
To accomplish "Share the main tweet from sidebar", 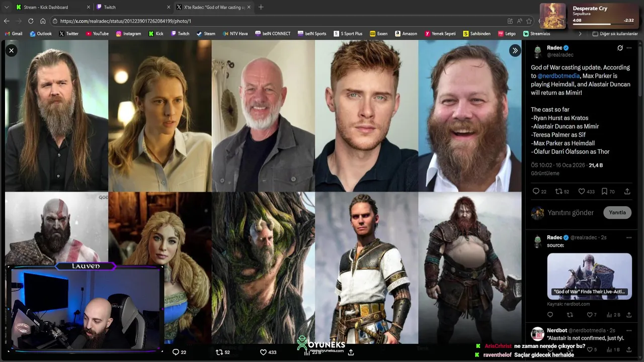I will tap(627, 192).
